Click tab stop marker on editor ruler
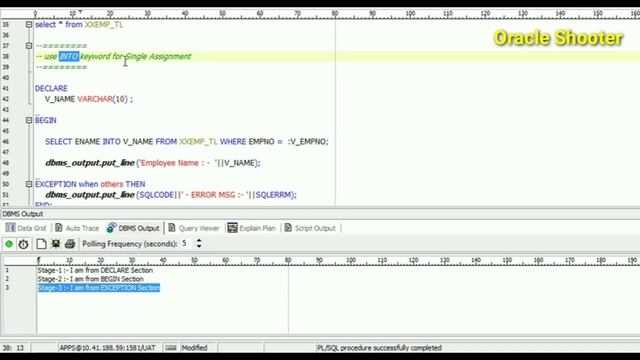This screenshot has height=360, width=640. pos(80,12)
